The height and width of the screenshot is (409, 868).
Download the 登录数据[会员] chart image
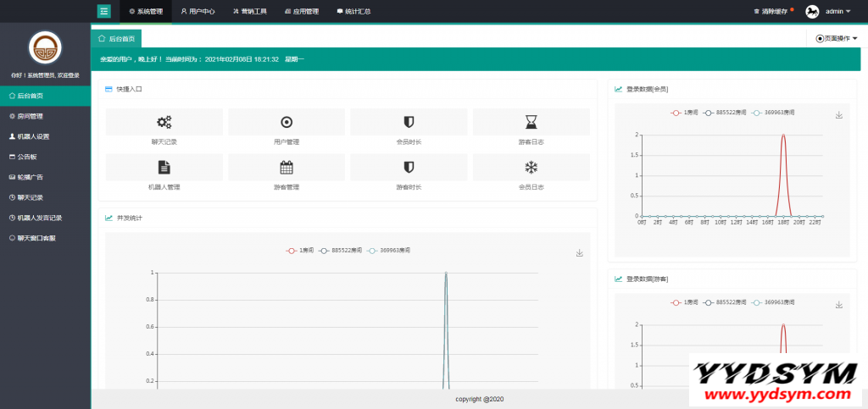[838, 115]
